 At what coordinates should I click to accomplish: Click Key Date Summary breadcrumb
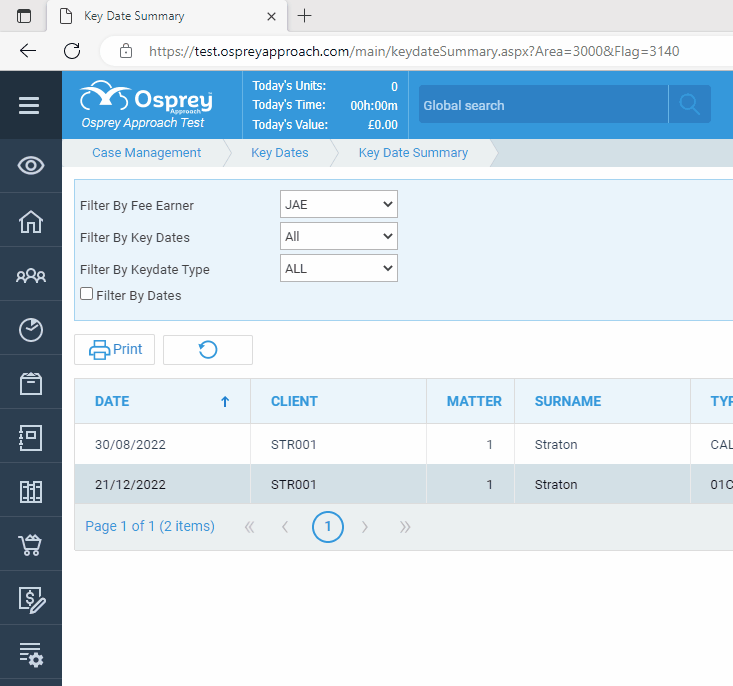pos(413,153)
